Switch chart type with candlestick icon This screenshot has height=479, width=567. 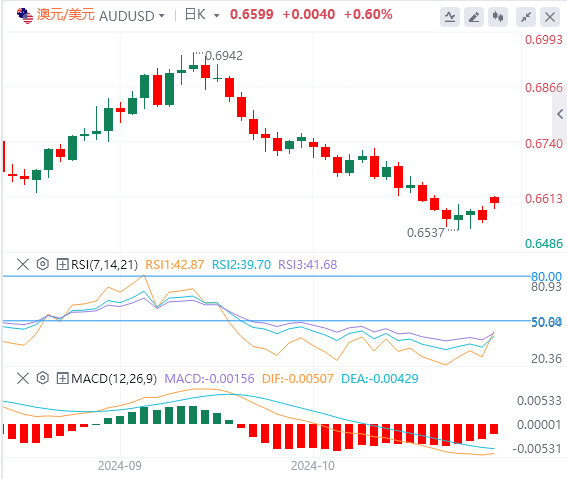[x=498, y=17]
